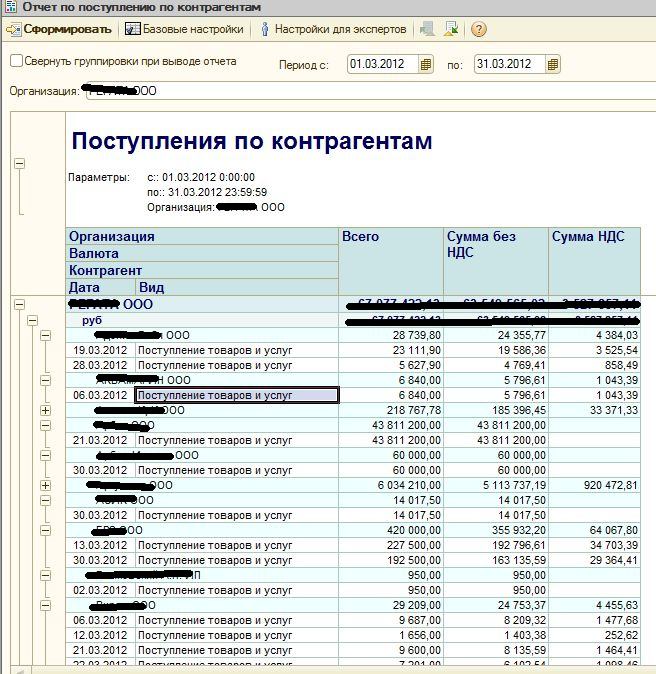Click the Сформировать report button
This screenshot has width=656, height=674.
point(58,29)
